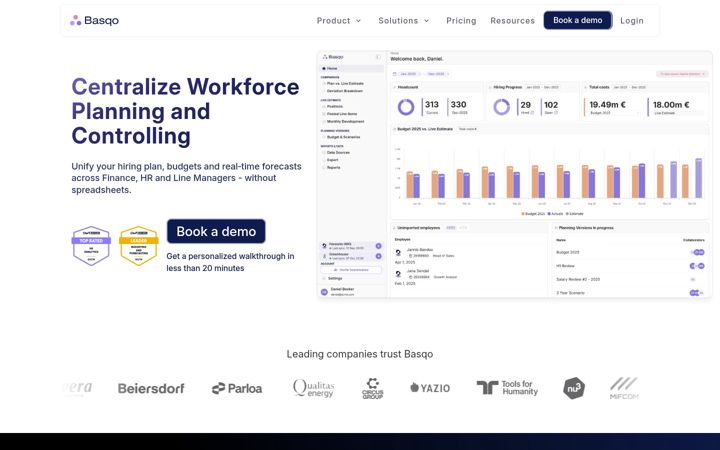720x450 pixels.
Task: Click the Budget 2025 planning version row
Action: 630,252
